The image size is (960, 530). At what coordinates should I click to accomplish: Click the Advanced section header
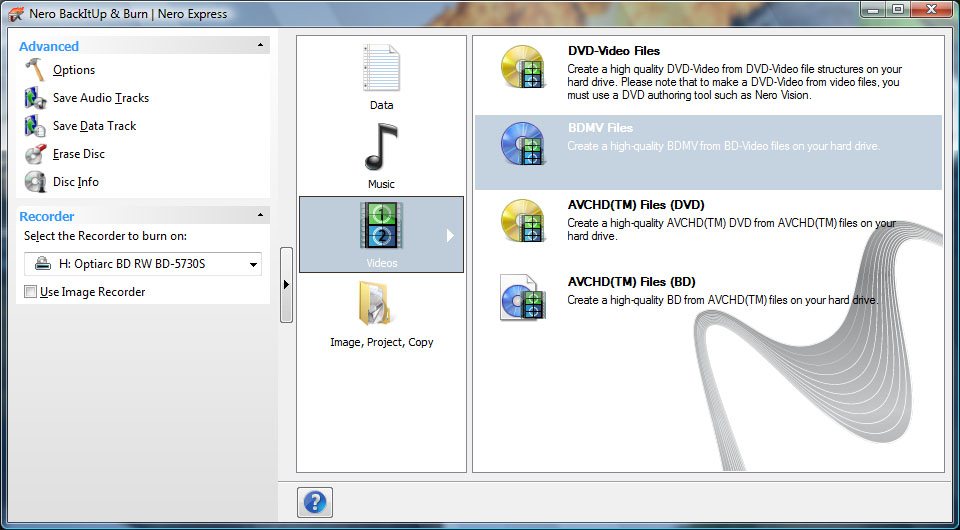[x=143, y=46]
